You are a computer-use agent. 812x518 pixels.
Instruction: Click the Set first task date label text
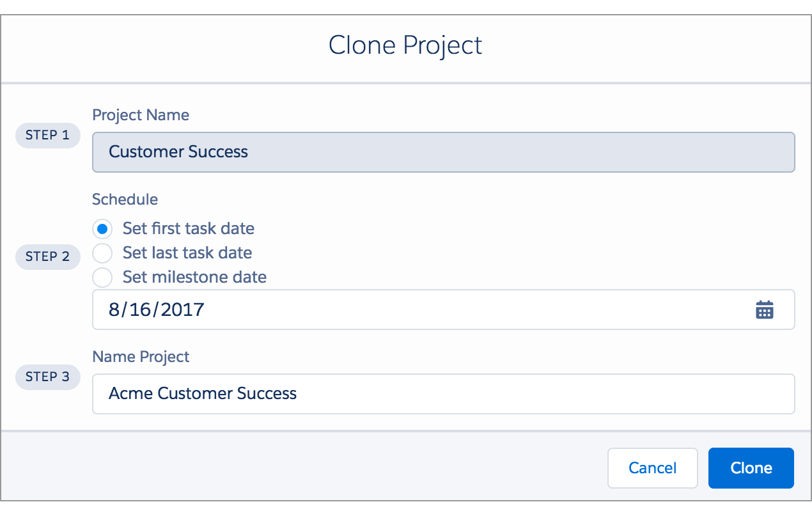pyautogui.click(x=188, y=228)
